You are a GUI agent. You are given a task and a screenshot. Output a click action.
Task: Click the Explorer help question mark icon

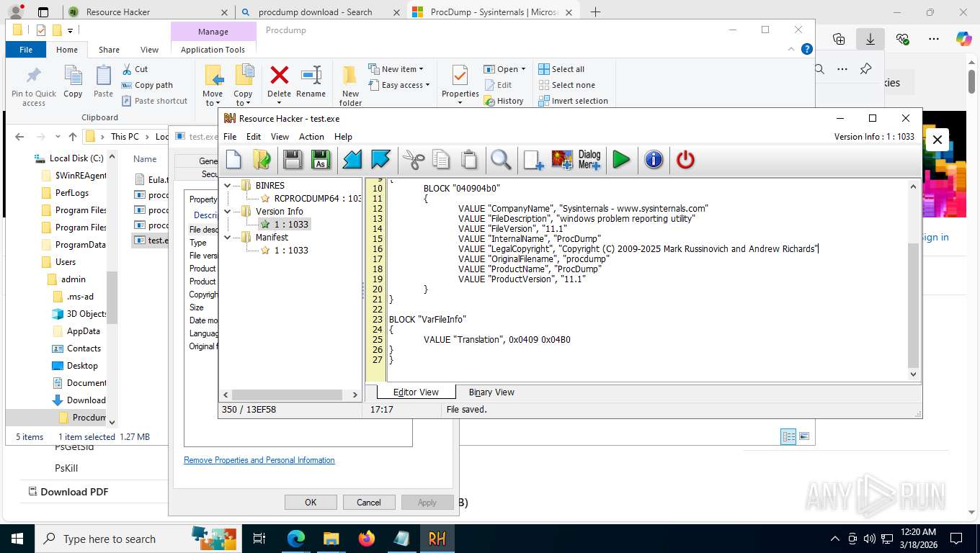(x=807, y=49)
